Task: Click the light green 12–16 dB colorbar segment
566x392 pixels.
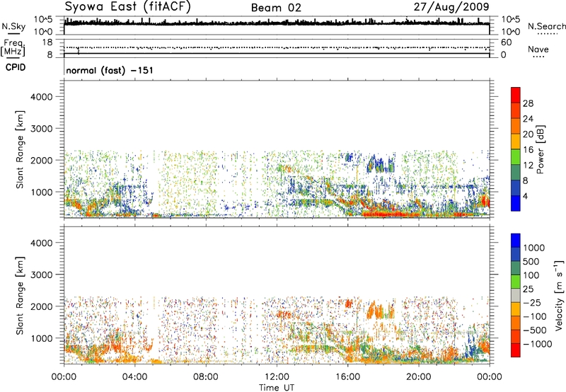Action: (516, 157)
